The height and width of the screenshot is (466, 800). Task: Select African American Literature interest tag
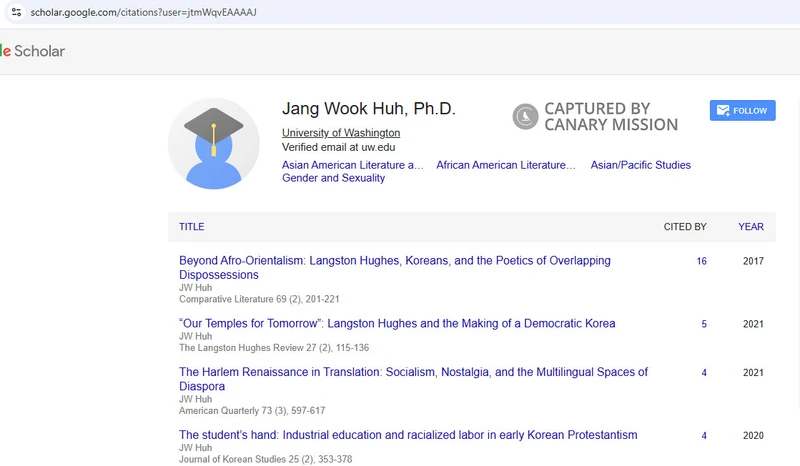[506, 165]
